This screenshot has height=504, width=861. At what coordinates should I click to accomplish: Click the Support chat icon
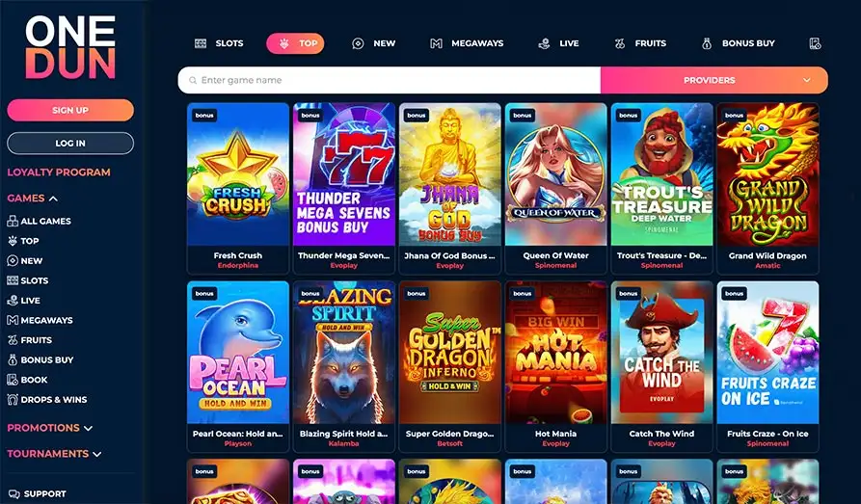(14, 494)
